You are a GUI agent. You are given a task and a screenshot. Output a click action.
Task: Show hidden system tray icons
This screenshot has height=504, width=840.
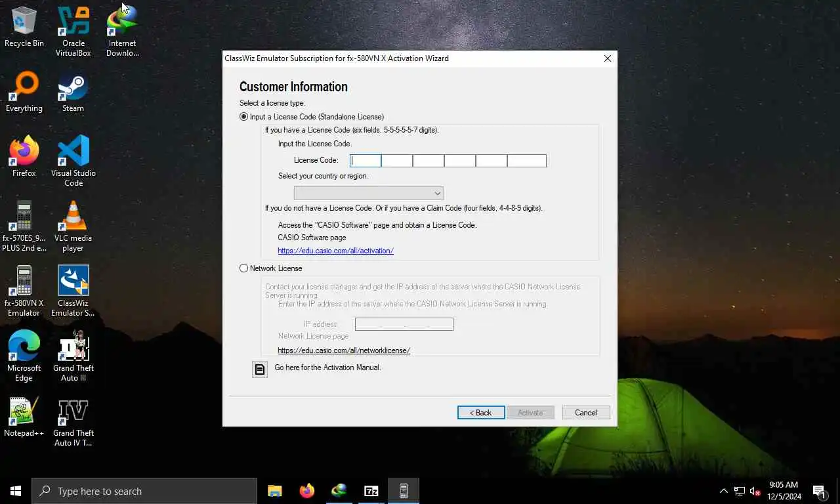pos(723,491)
